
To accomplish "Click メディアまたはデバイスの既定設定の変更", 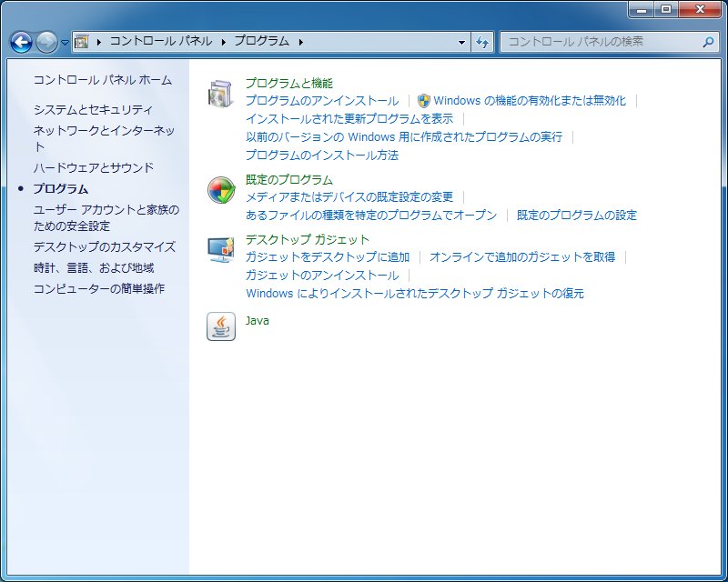I will coord(349,197).
